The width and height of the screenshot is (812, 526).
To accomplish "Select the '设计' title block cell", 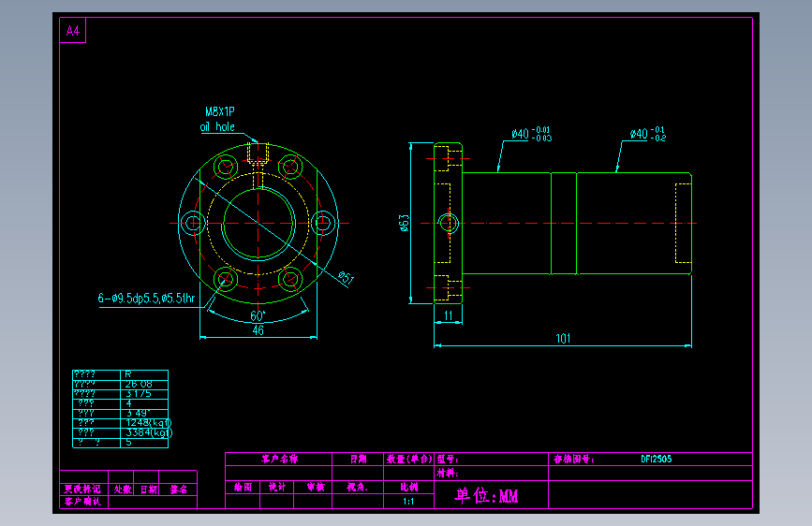I will coord(277,488).
